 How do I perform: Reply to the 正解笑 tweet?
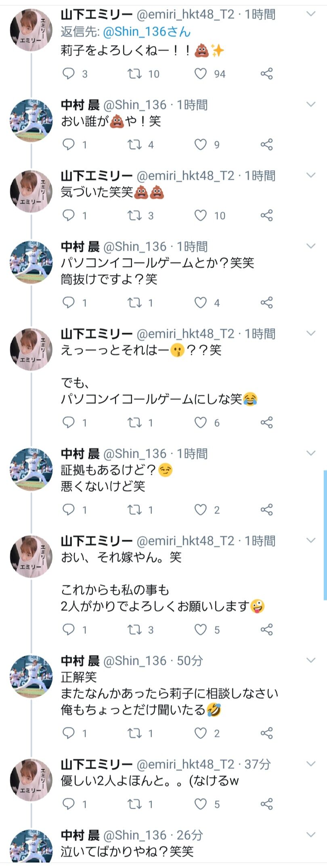(x=69, y=733)
